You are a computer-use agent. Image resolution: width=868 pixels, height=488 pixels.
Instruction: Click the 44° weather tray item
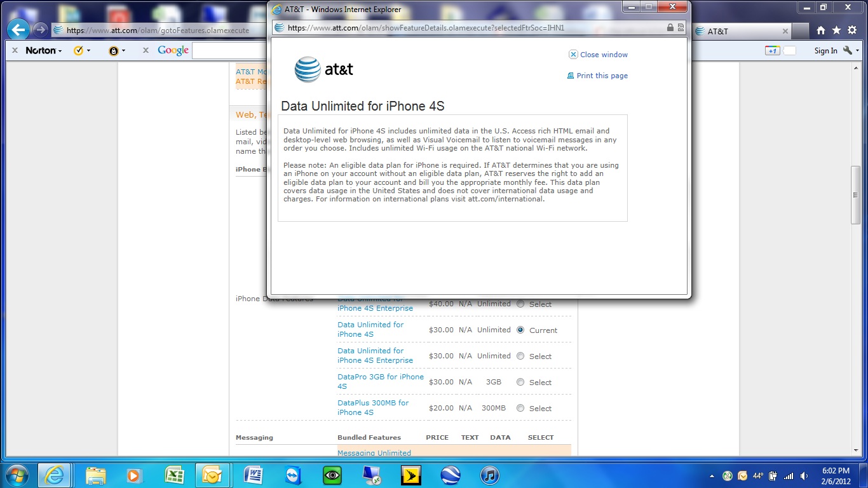click(x=757, y=476)
